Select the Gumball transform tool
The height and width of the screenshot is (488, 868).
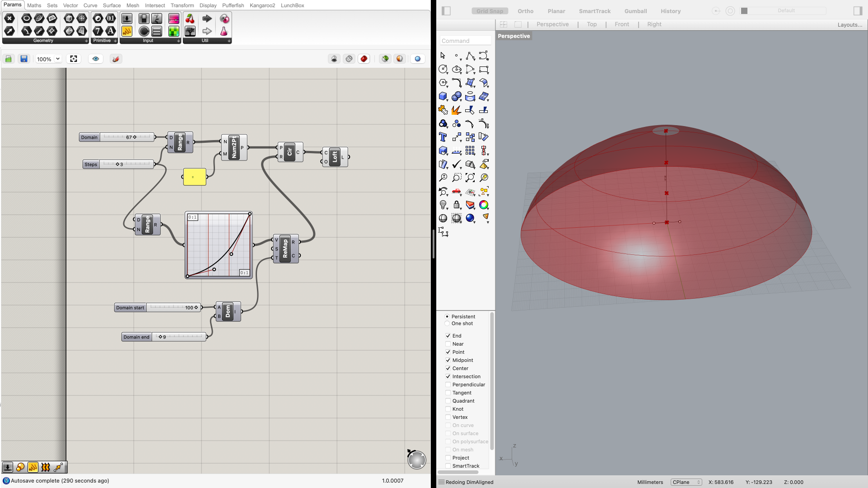[x=635, y=11]
